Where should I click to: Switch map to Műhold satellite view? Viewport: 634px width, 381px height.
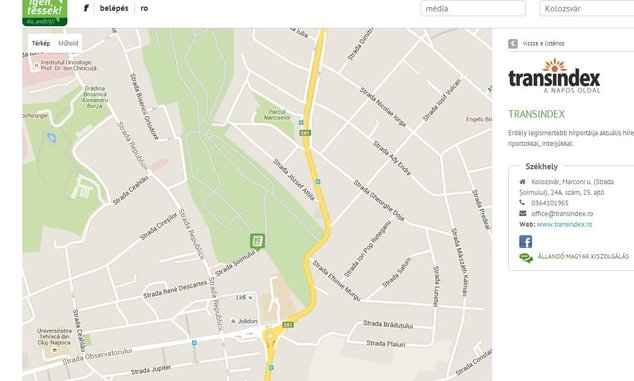point(68,43)
